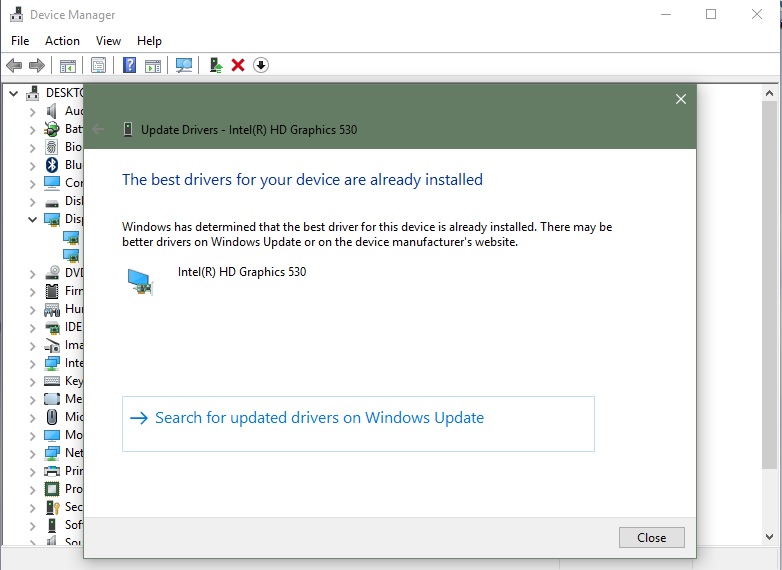Click the down-arrow circle toolbar icon
The image size is (782, 570).
click(x=261, y=65)
